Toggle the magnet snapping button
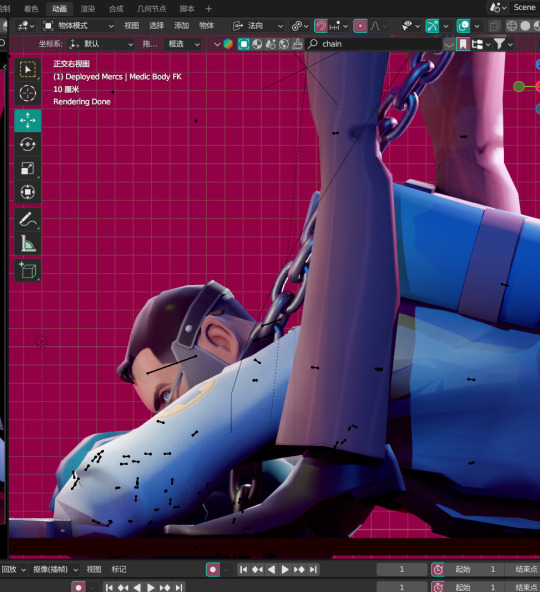The height and width of the screenshot is (592, 540). pos(321,26)
